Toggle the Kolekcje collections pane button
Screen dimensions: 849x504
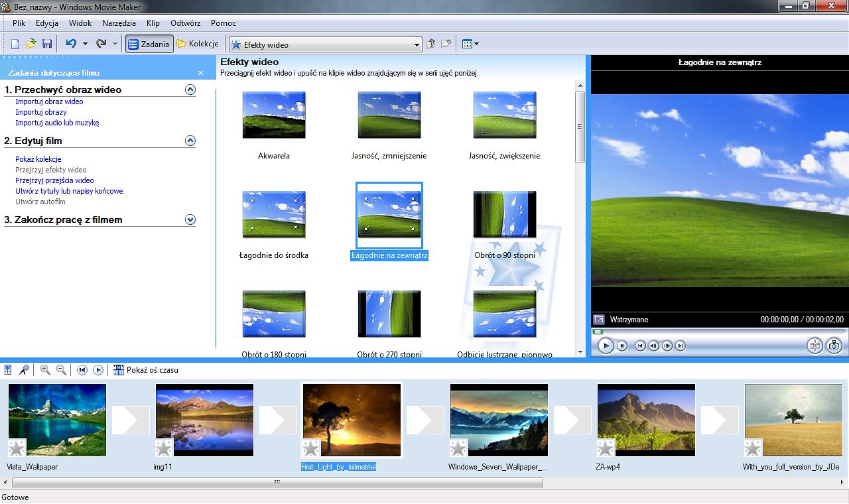[x=198, y=44]
